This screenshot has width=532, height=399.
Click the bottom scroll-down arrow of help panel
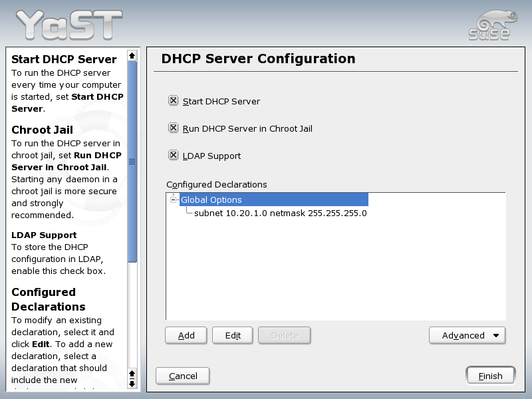[132, 383]
